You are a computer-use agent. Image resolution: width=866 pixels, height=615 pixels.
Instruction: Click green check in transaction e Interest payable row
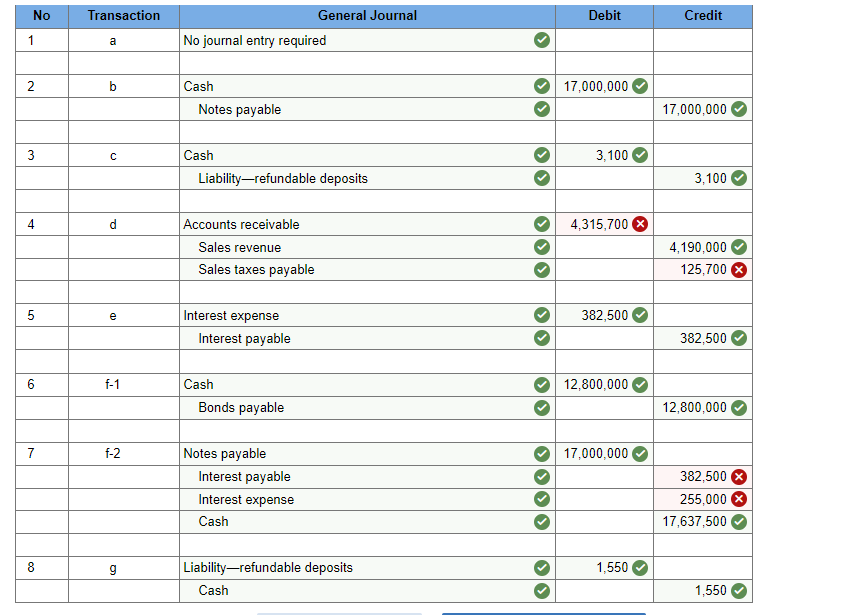click(x=542, y=338)
